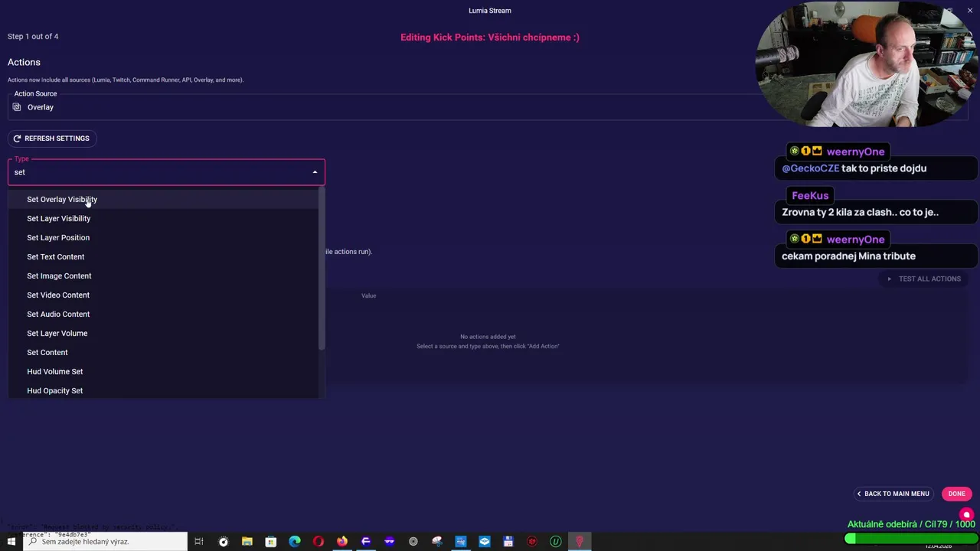The width and height of the screenshot is (980, 551).
Task: Click the floppy disk taskbar icon
Action: click(x=508, y=542)
